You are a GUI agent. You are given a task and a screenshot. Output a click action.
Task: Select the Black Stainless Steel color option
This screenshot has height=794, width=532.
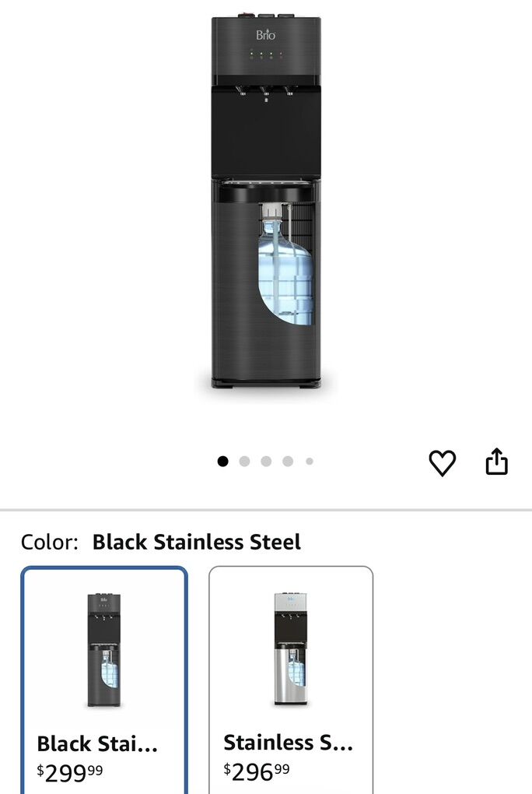click(104, 679)
